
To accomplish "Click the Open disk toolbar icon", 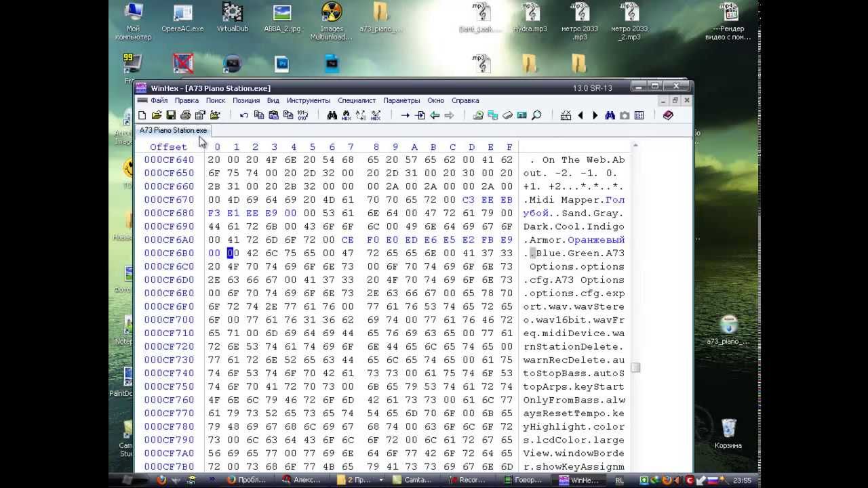I will coord(478,115).
